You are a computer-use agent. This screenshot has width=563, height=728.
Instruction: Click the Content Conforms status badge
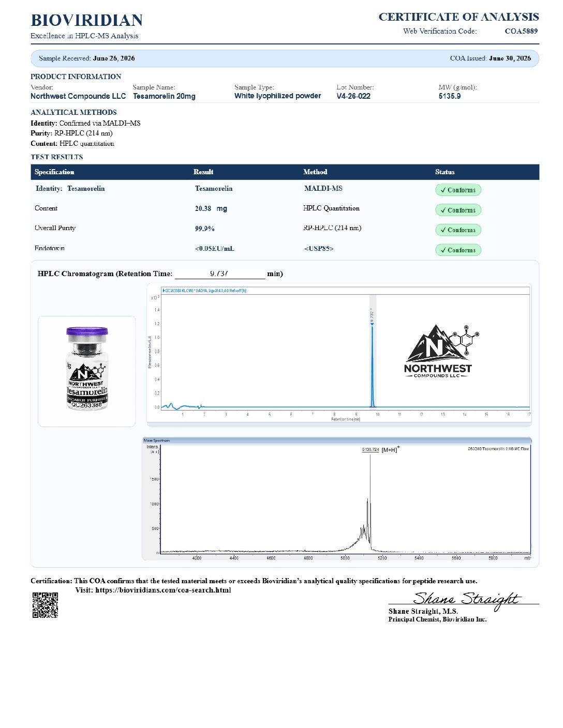pos(458,210)
